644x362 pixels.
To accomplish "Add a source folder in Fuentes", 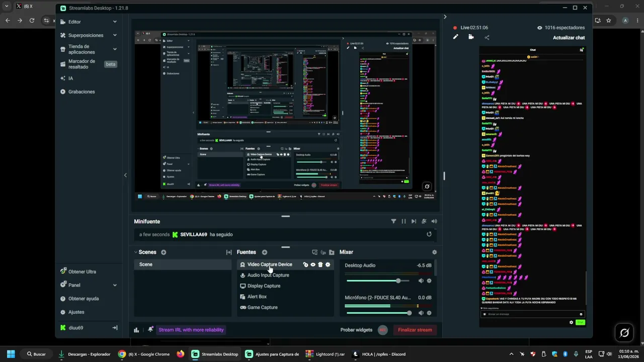I will [332, 252].
